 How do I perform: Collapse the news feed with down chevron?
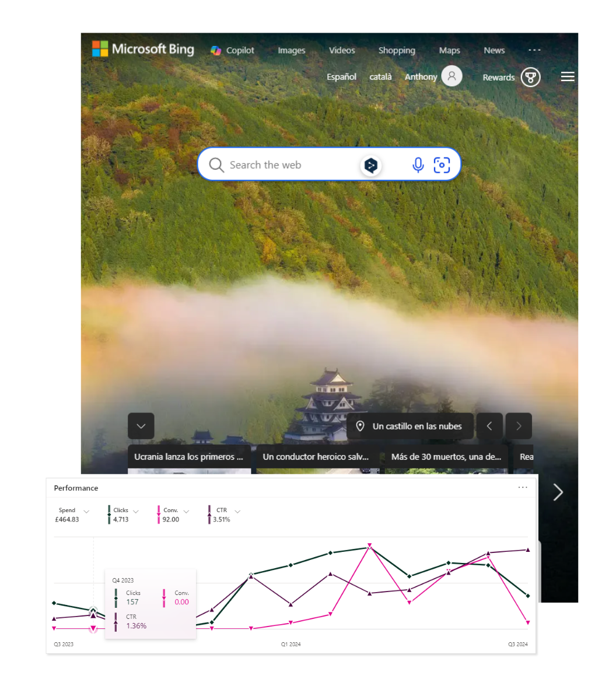141,426
